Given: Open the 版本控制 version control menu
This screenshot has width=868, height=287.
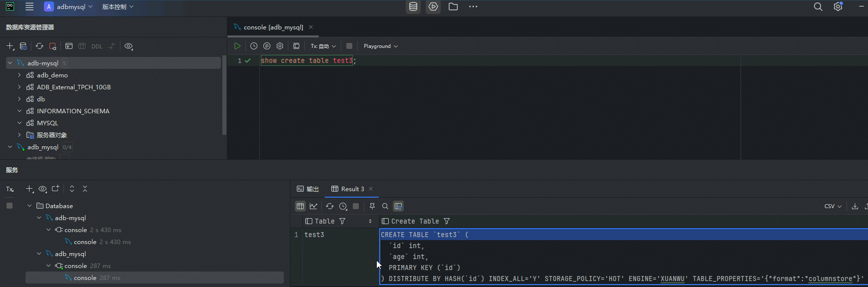Looking at the screenshot, I should pyautogui.click(x=117, y=6).
